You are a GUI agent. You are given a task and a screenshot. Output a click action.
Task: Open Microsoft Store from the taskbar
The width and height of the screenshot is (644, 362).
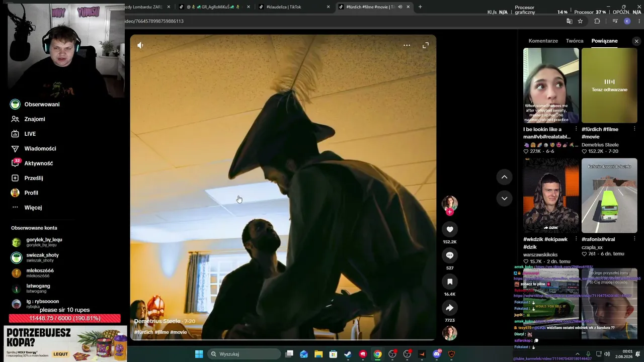point(333,354)
